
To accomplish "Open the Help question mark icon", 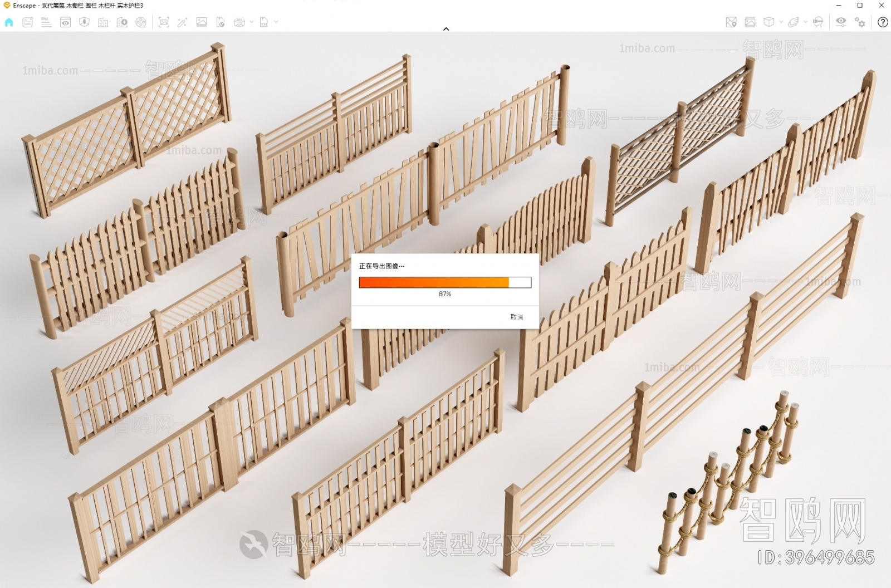I will [x=883, y=22].
